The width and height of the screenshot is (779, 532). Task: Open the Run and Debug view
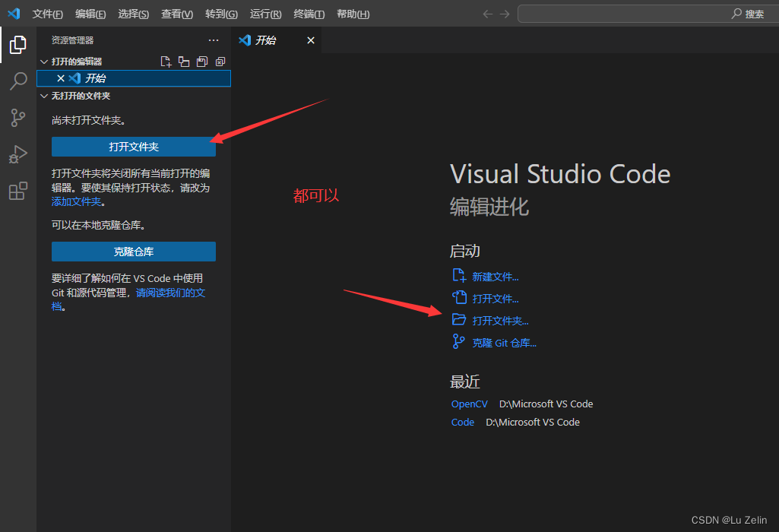click(x=17, y=154)
